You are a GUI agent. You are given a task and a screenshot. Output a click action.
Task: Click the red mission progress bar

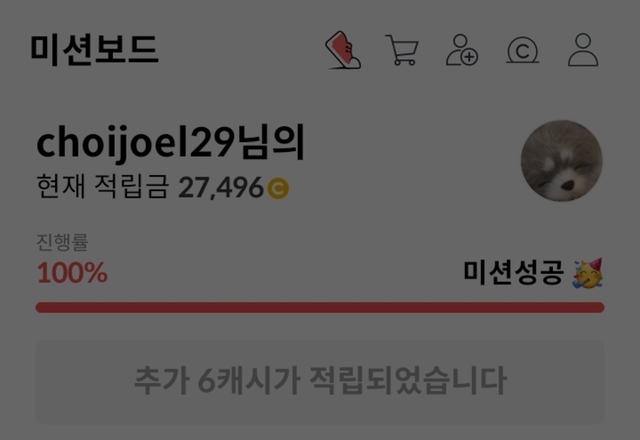click(x=320, y=307)
